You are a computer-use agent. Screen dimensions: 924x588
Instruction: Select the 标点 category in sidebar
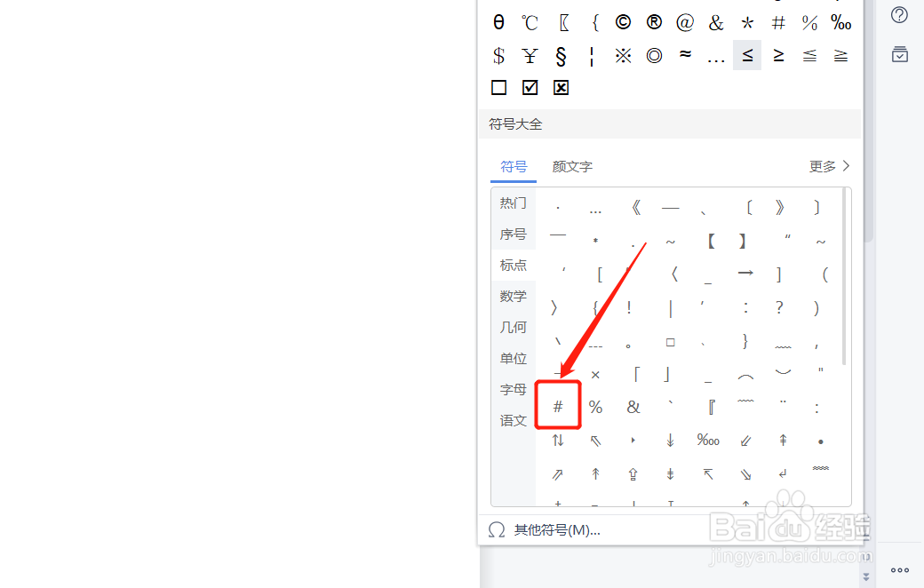pyautogui.click(x=513, y=265)
